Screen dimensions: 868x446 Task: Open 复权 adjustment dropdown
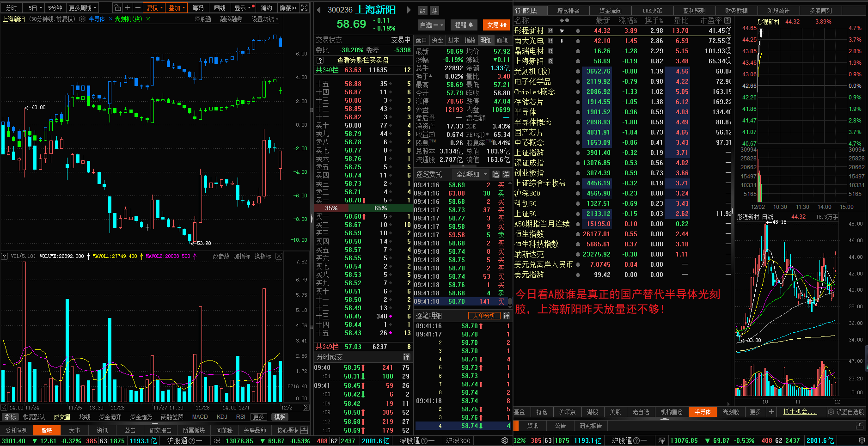154,8
